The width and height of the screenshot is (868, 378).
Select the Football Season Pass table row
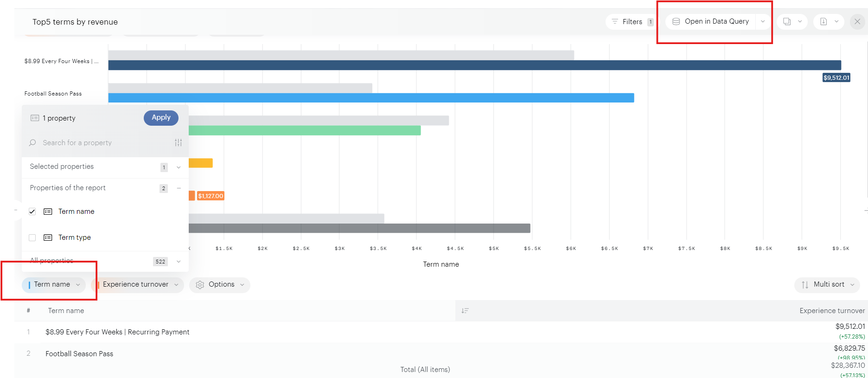232,353
